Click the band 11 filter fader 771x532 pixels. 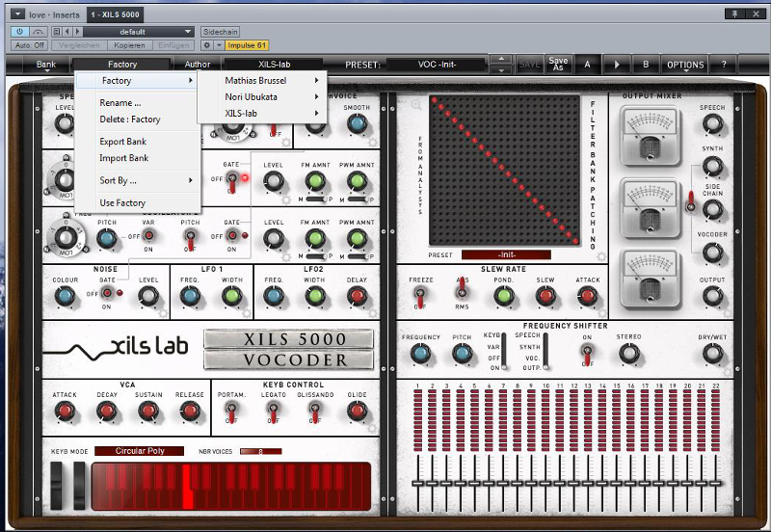point(560,483)
